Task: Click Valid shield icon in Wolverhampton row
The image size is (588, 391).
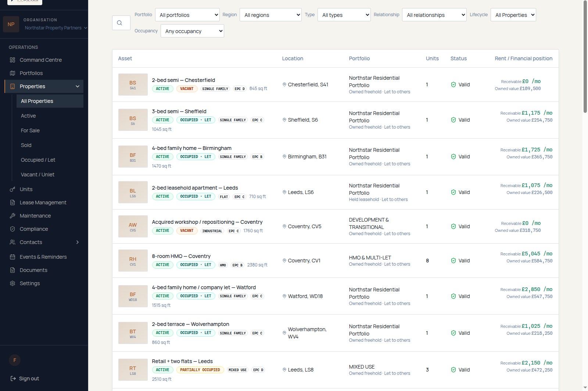Action: [x=453, y=333]
